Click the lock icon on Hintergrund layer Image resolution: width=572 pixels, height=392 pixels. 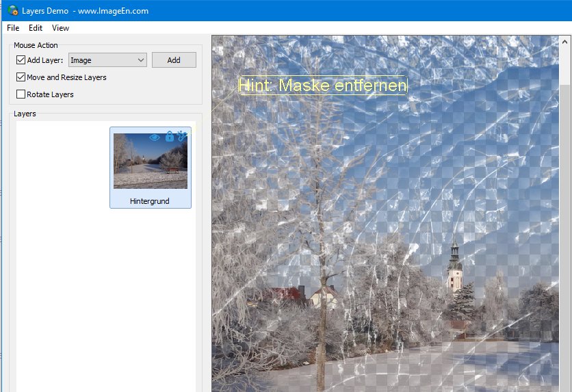coord(169,136)
